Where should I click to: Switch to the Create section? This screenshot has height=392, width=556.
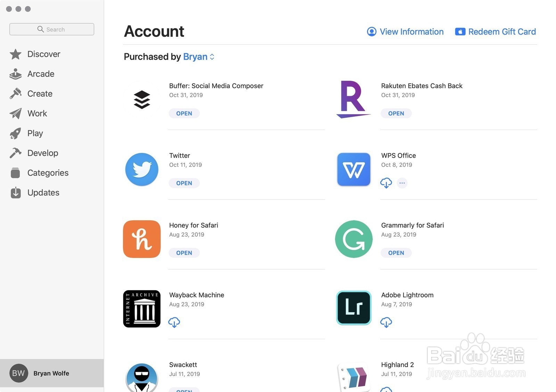pyautogui.click(x=40, y=94)
